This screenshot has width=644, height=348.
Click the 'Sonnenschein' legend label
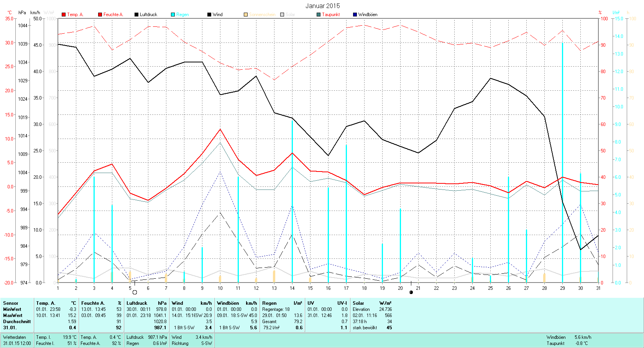point(262,15)
